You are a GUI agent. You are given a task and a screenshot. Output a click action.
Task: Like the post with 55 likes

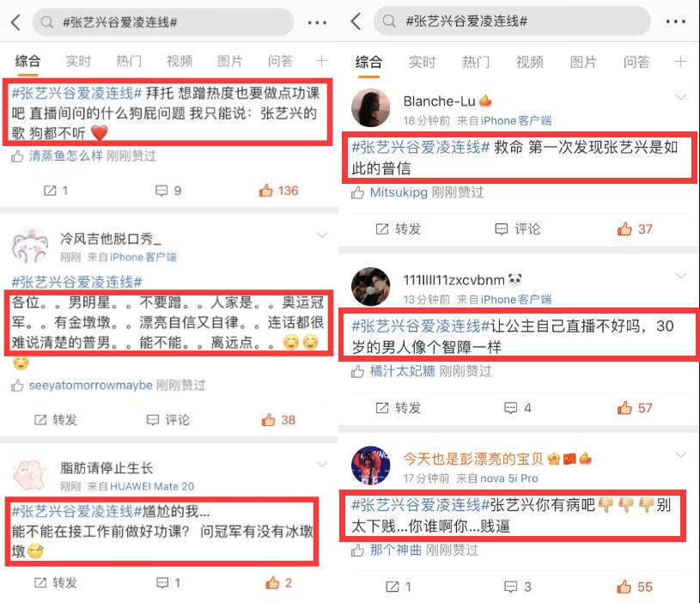coord(635,587)
